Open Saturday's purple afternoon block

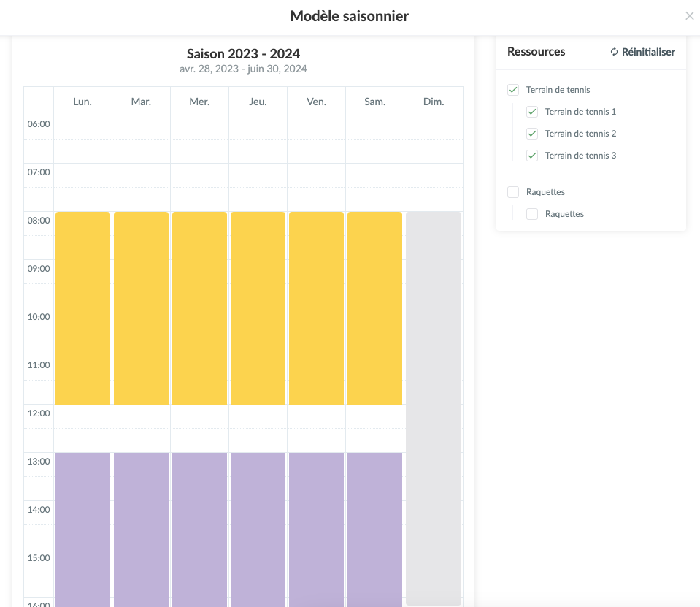pyautogui.click(x=375, y=530)
